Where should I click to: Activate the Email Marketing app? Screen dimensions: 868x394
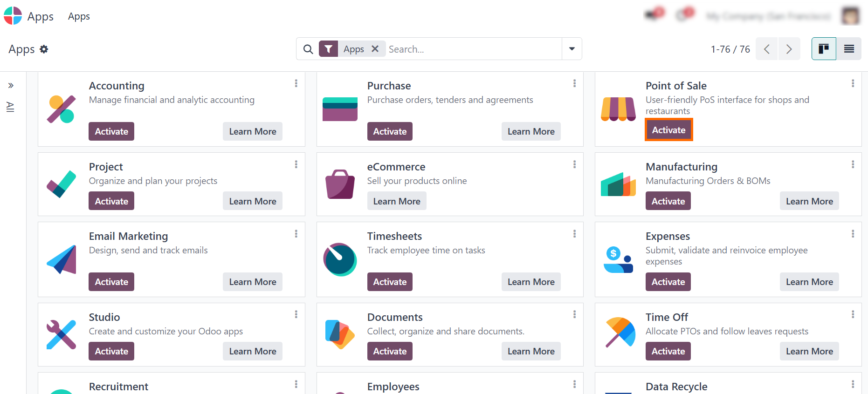pos(111,282)
